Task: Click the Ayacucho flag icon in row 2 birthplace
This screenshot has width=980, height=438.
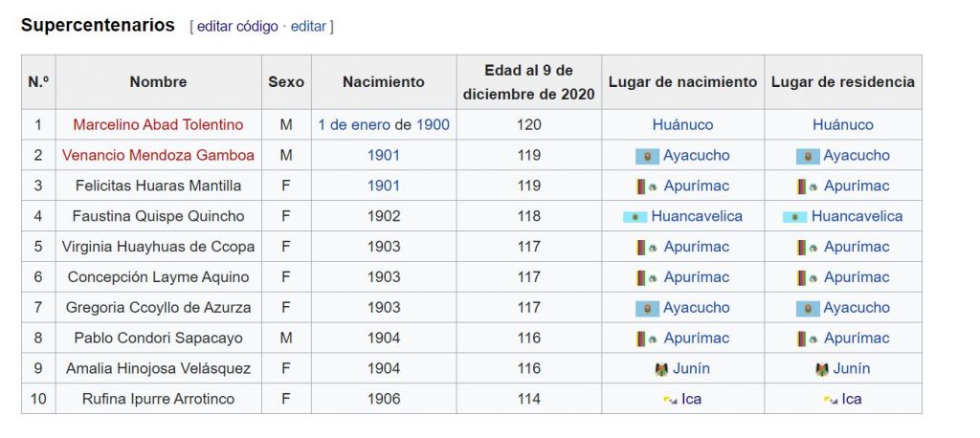Action: (648, 156)
